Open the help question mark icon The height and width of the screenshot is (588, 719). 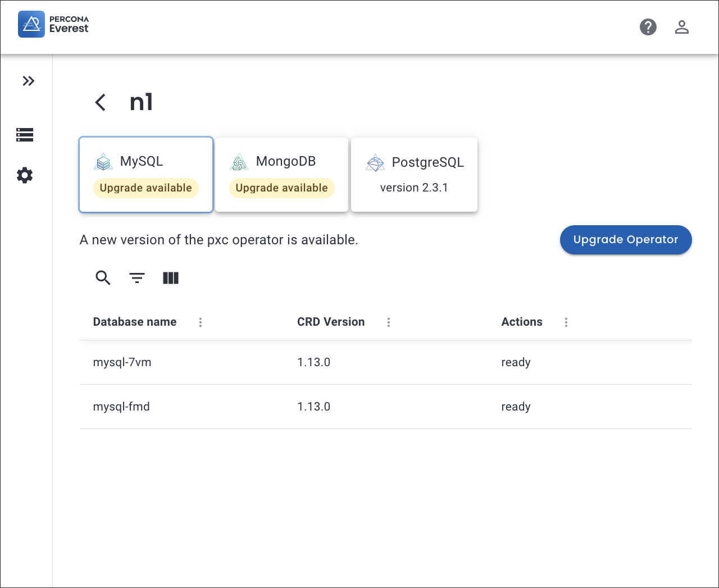648,27
